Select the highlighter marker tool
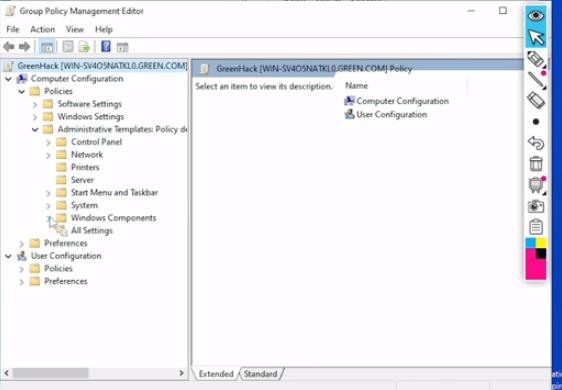The height and width of the screenshot is (390, 562). pyautogui.click(x=536, y=59)
